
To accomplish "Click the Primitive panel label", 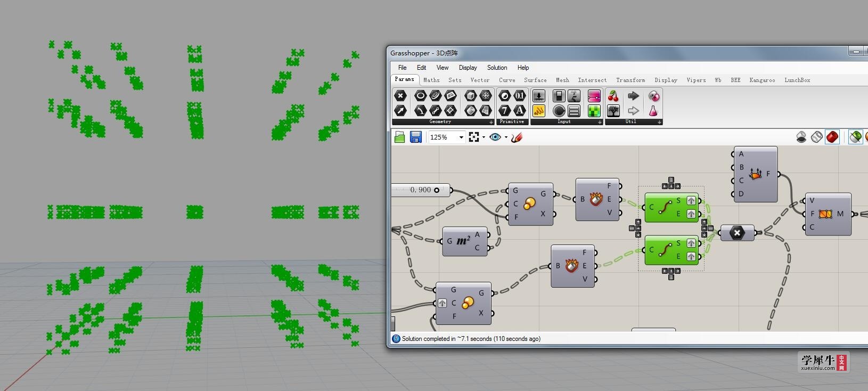I will click(512, 122).
